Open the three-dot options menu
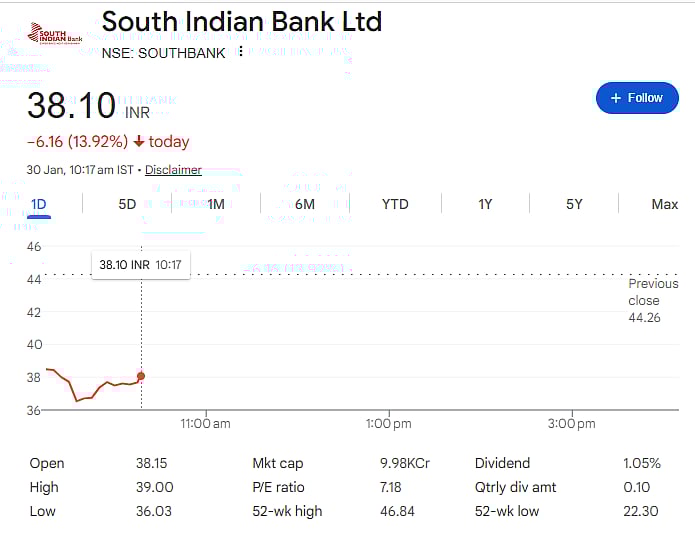 point(241,52)
